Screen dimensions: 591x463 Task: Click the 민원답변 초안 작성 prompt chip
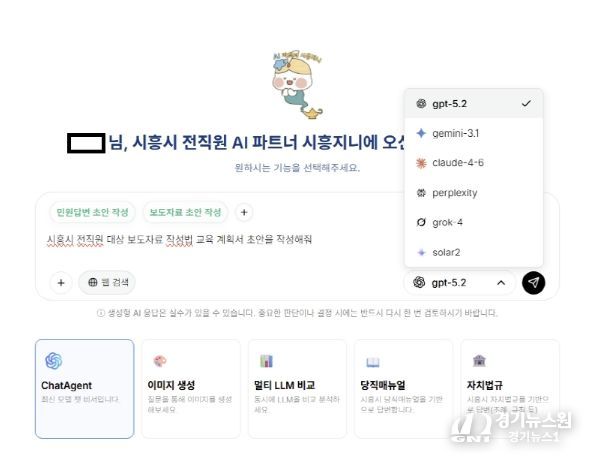point(92,212)
